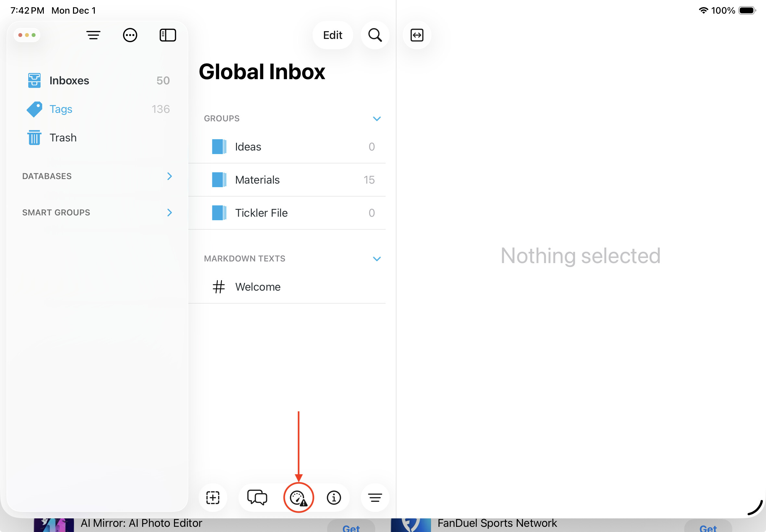Image resolution: width=766 pixels, height=532 pixels.
Task: Tap the sidebar list filter icon
Action: tap(93, 35)
